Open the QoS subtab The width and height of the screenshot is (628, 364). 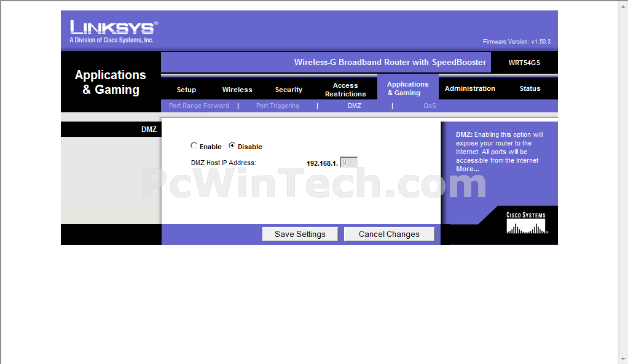click(430, 106)
